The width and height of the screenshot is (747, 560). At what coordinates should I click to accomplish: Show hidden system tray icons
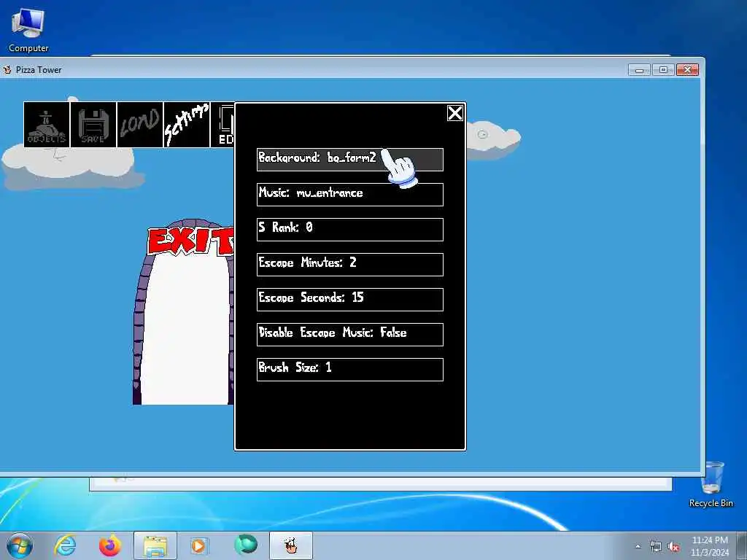638,547
